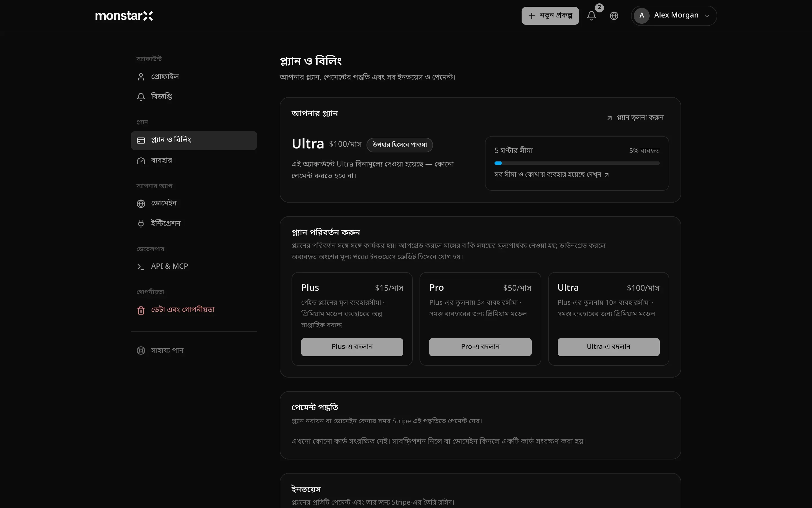This screenshot has height=508, width=812.
Task: Click the profile person icon in sidebar
Action: coord(141,77)
